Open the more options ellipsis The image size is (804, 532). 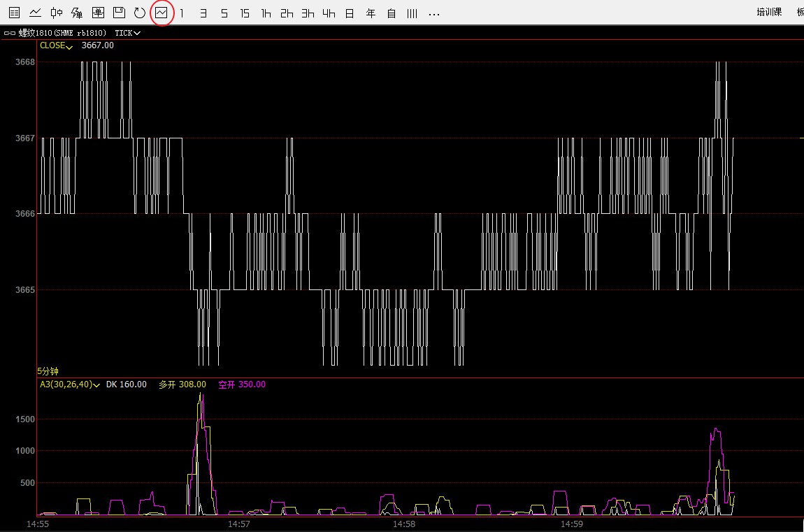click(433, 13)
